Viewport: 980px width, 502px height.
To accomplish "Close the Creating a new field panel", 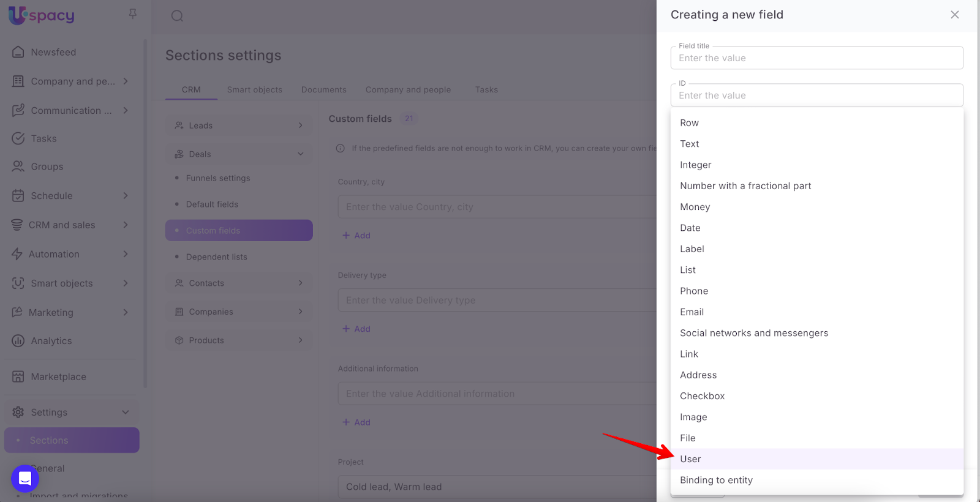I will pyautogui.click(x=954, y=15).
